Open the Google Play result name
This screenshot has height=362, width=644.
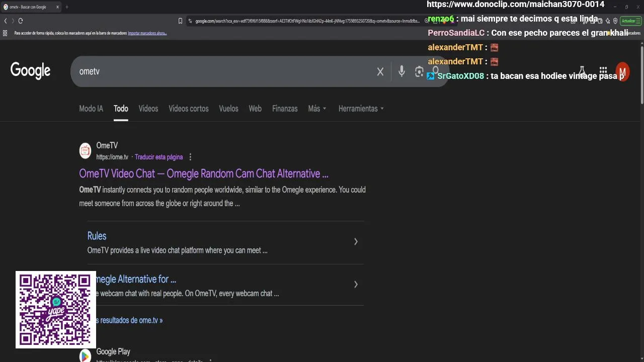(x=113, y=351)
